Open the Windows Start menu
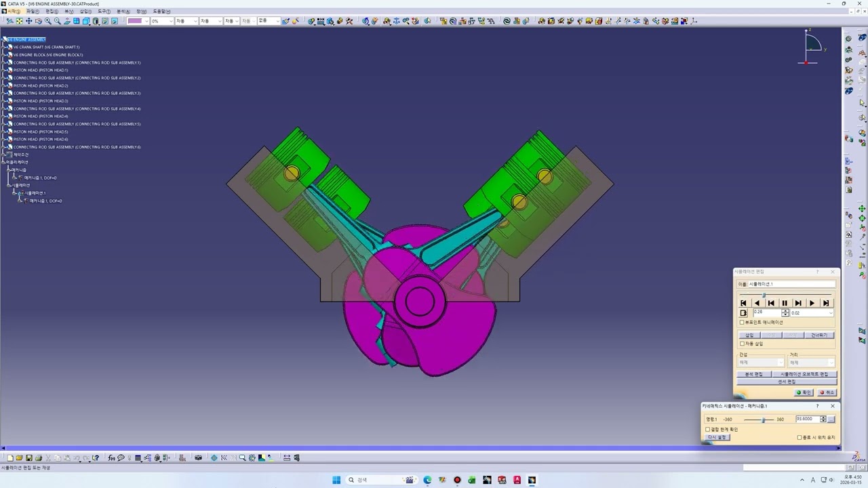 click(x=336, y=480)
